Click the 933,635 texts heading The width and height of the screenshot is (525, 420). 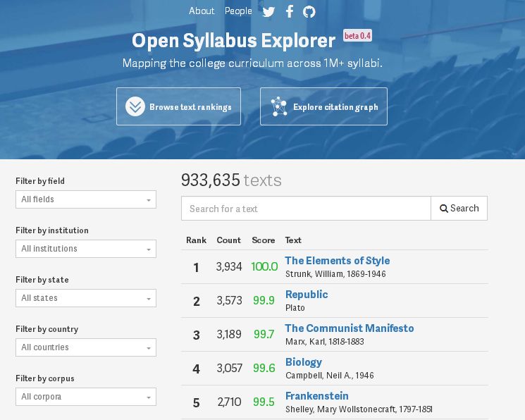(231, 180)
